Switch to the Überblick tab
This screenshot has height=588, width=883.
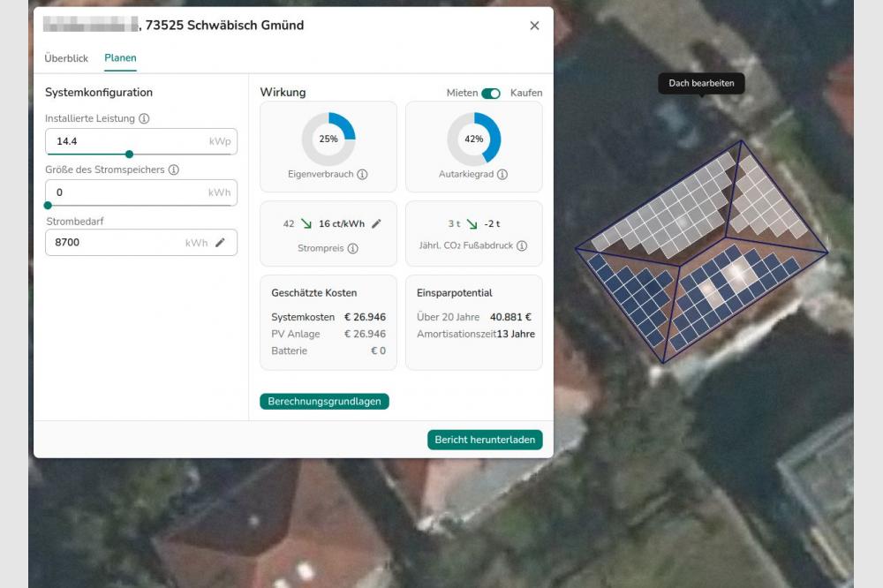tap(64, 57)
